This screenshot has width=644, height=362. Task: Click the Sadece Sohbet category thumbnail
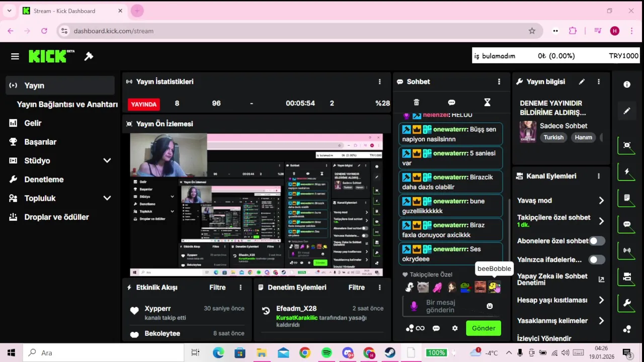pyautogui.click(x=528, y=132)
